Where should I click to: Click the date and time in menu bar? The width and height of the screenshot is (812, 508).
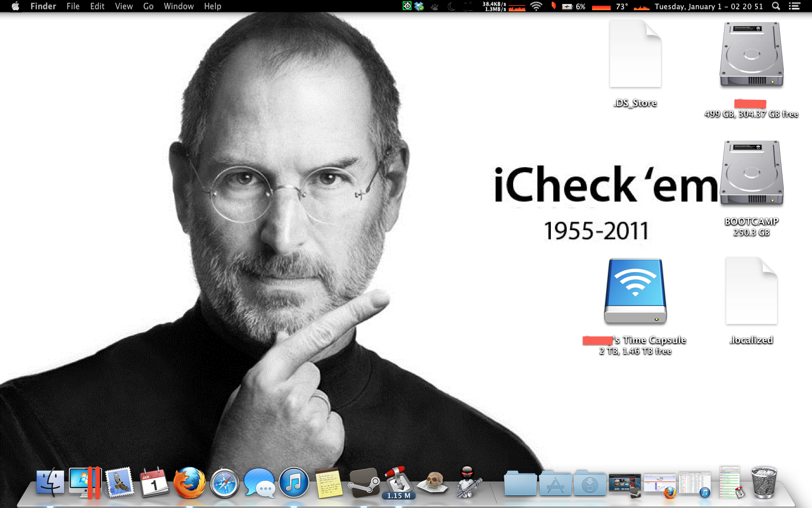tap(709, 6)
